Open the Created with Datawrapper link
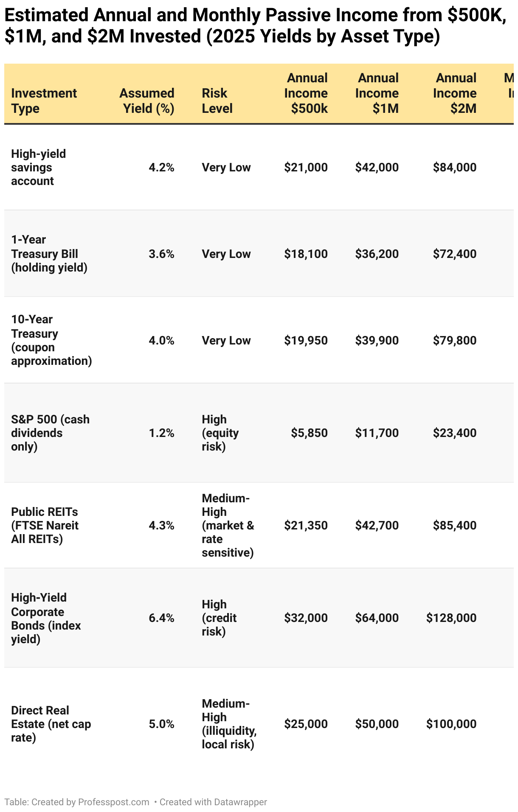The height and width of the screenshot is (812, 518). point(213,802)
